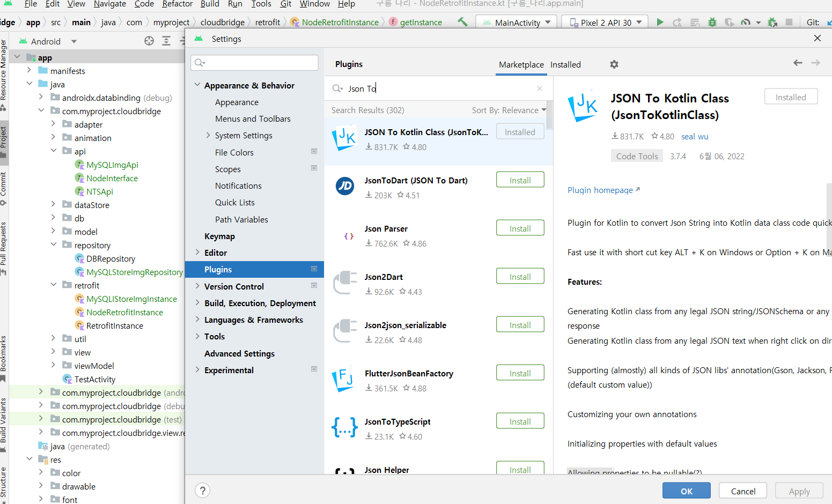Click the Run with Coverage icon
832x504 pixels.
729,22
